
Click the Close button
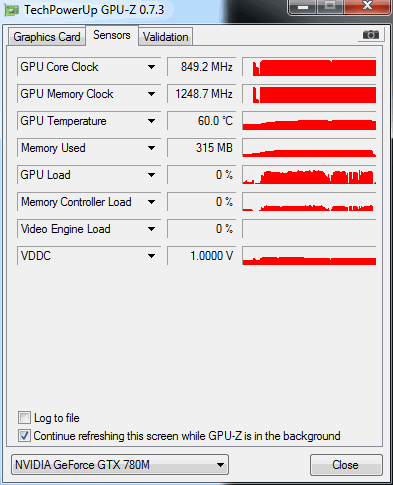pos(346,465)
